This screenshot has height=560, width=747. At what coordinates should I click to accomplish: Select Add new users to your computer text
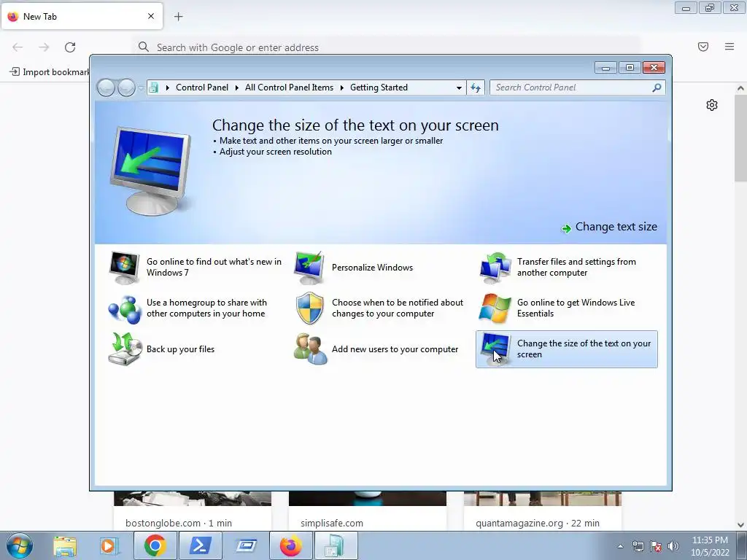[x=395, y=349]
